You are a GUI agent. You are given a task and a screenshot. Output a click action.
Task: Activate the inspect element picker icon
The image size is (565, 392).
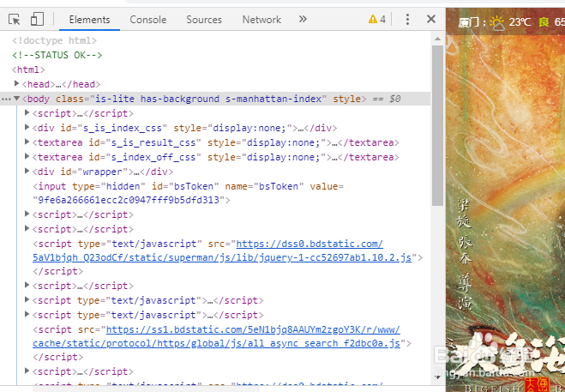(15, 19)
